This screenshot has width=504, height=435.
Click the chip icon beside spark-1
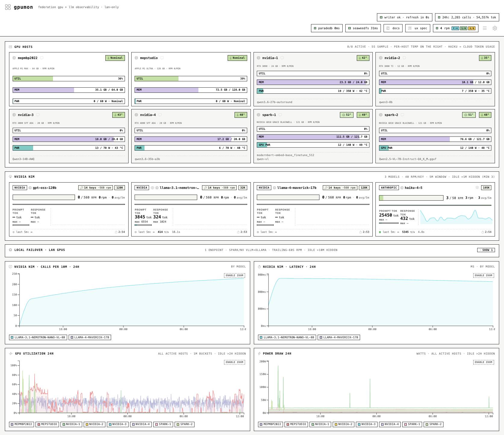tap(259, 115)
